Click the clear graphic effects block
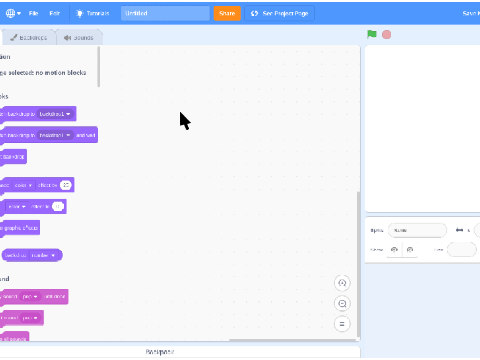The width and height of the screenshot is (480, 360). [x=20, y=228]
